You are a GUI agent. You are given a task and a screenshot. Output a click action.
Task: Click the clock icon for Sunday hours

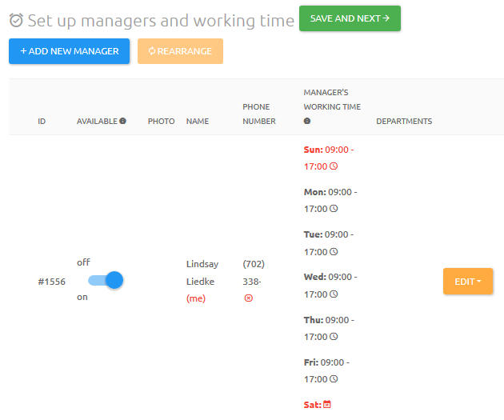(334, 166)
